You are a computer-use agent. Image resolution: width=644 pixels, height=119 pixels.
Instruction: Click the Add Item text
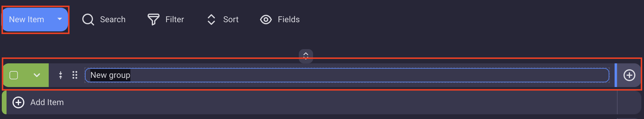47,102
